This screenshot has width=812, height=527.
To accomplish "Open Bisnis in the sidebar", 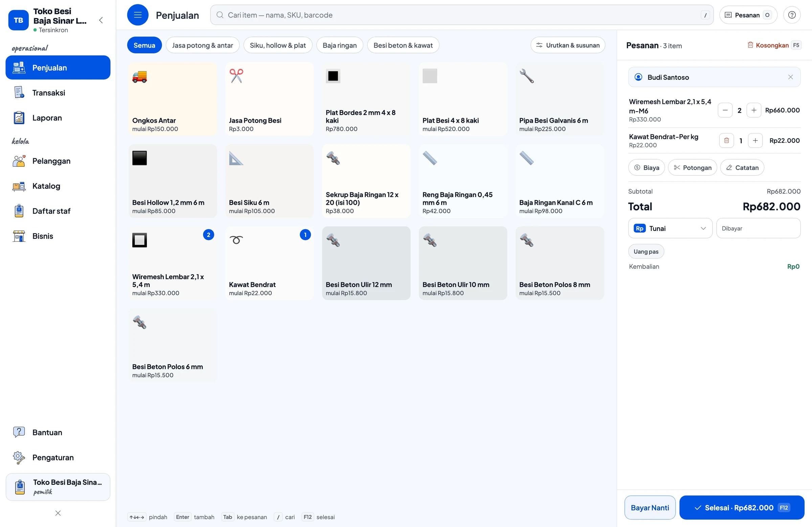I will (58, 236).
